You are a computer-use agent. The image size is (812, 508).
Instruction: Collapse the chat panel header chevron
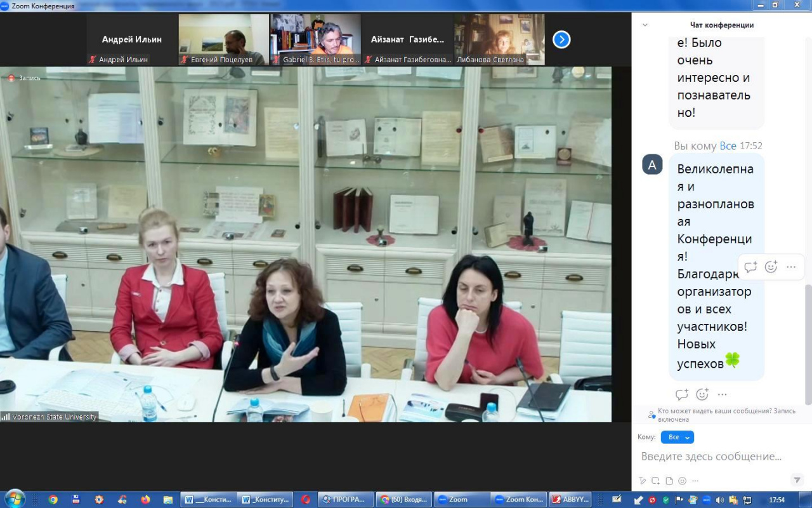(645, 25)
